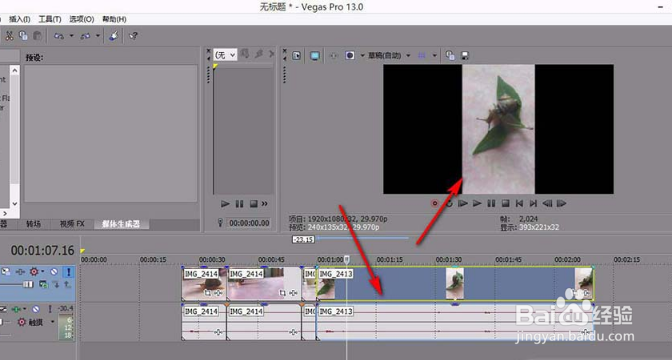672x360 pixels.
Task: Toggle preview on external monitor icon
Action: tap(315, 55)
